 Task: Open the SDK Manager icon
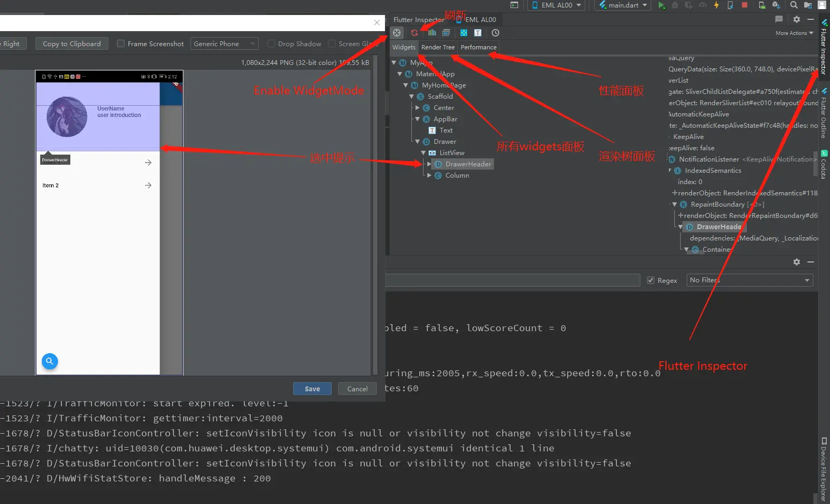(x=776, y=5)
